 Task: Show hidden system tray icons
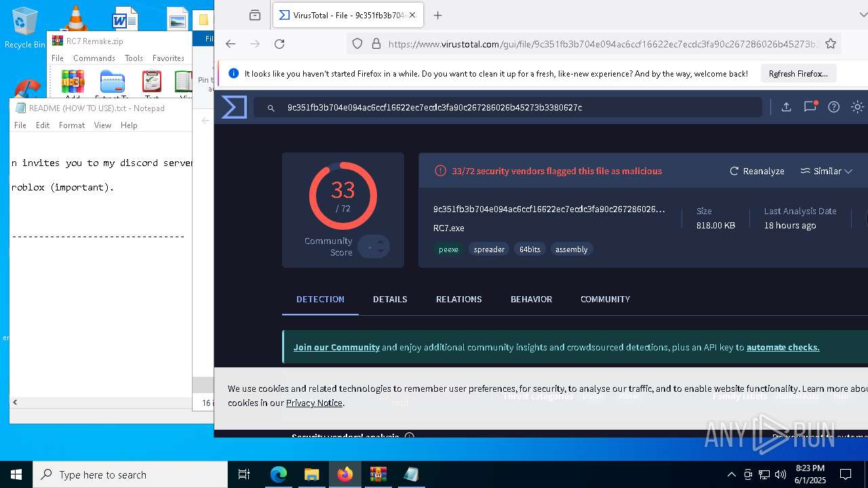731,474
